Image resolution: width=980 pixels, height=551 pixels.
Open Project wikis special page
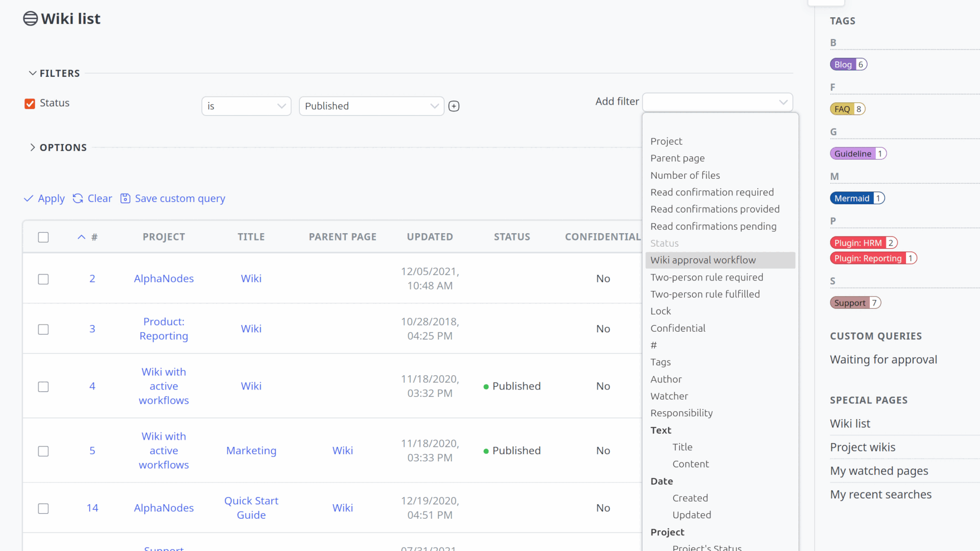pos(863,447)
